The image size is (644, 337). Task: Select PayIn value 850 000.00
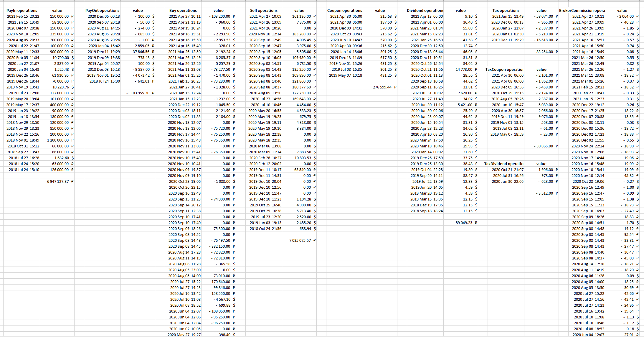(x=57, y=128)
